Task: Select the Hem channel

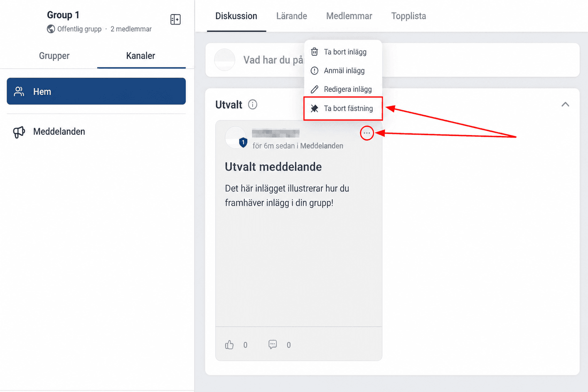Action: (96, 91)
